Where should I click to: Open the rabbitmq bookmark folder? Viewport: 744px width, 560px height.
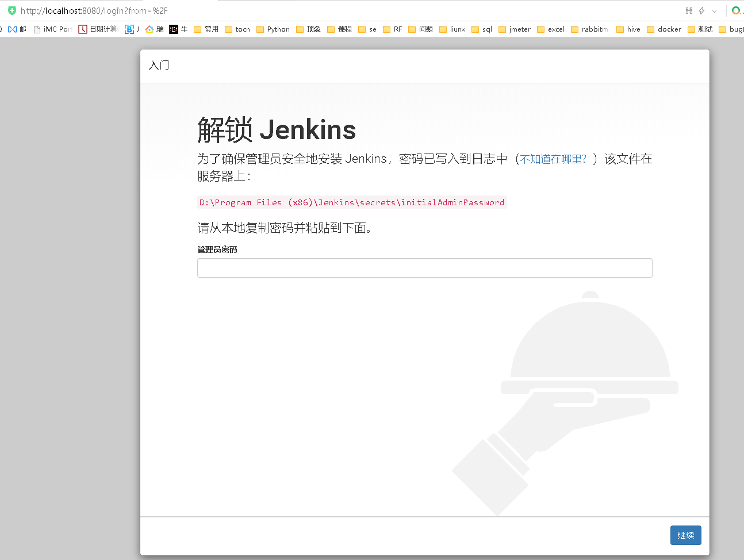[x=590, y=29]
